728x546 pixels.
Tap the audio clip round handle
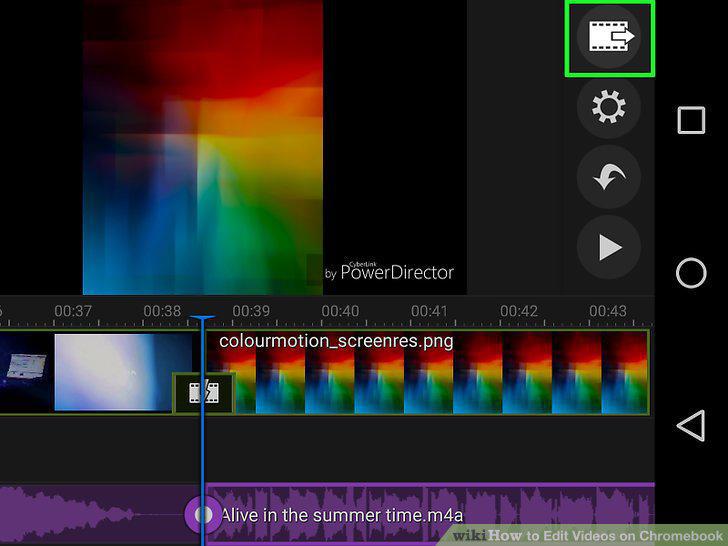click(x=203, y=514)
